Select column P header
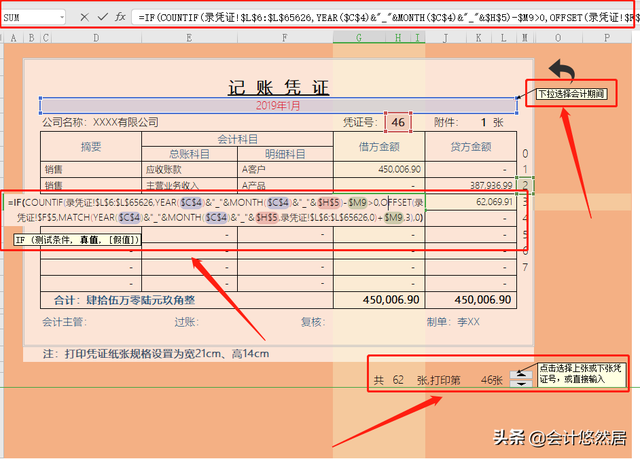The height and width of the screenshot is (459, 640). point(607,38)
